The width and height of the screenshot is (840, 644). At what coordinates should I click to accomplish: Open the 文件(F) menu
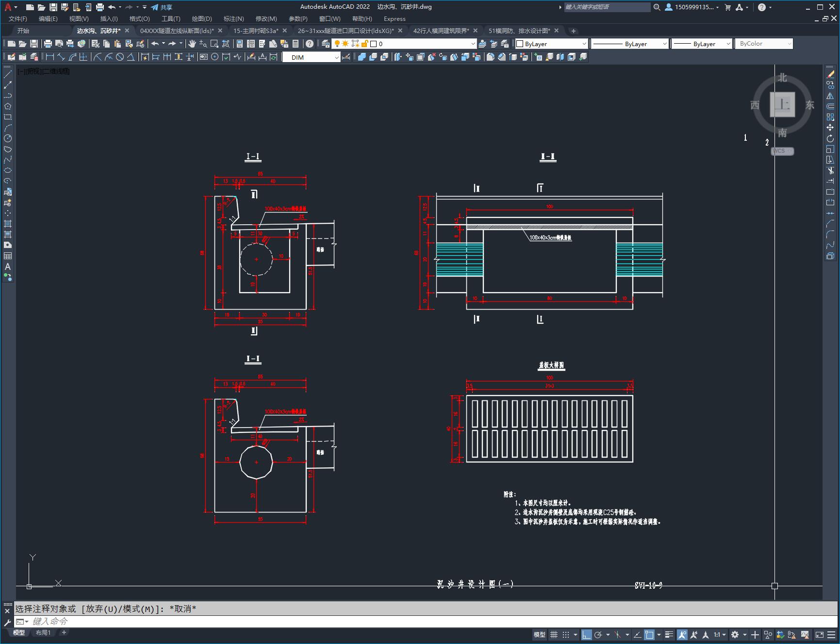pyautogui.click(x=18, y=18)
